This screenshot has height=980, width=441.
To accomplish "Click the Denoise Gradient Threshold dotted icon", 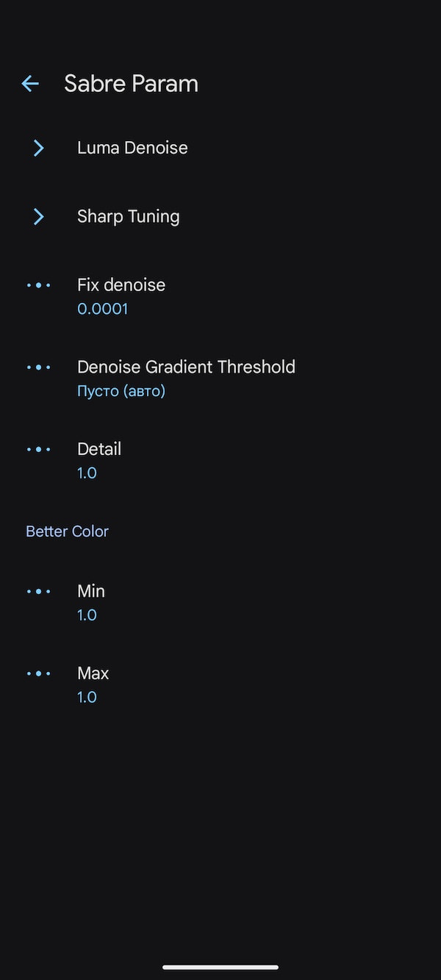I will [38, 367].
